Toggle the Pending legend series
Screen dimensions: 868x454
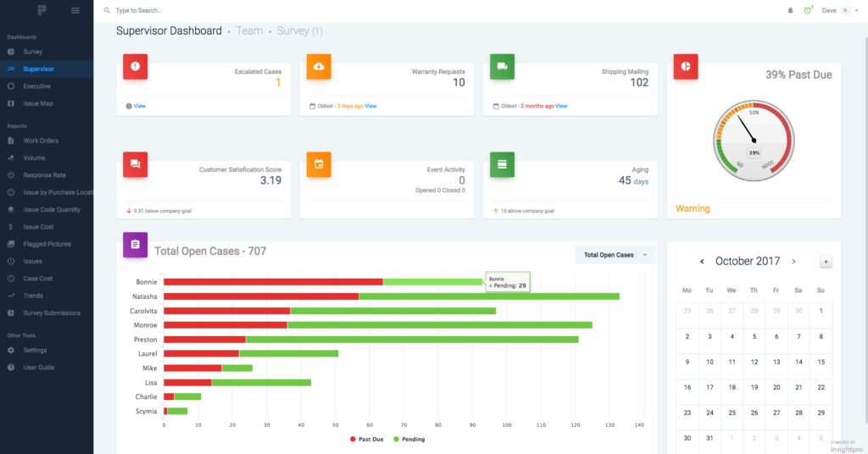click(x=409, y=440)
